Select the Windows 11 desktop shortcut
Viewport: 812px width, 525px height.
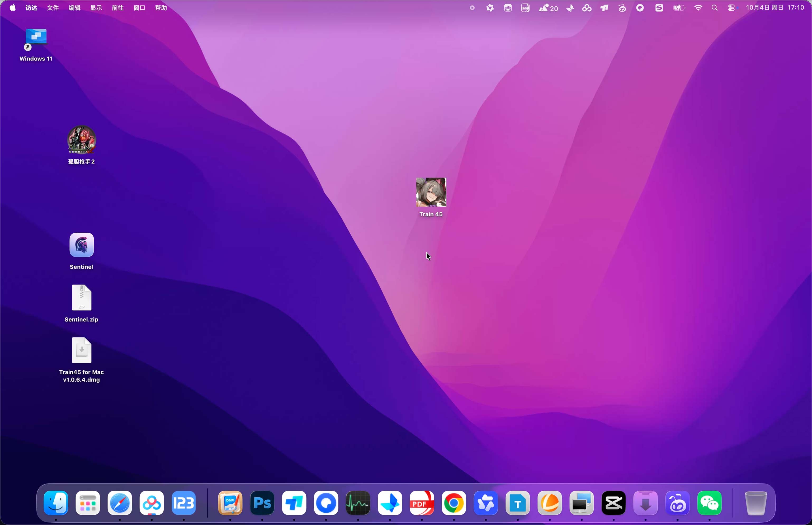(36, 45)
